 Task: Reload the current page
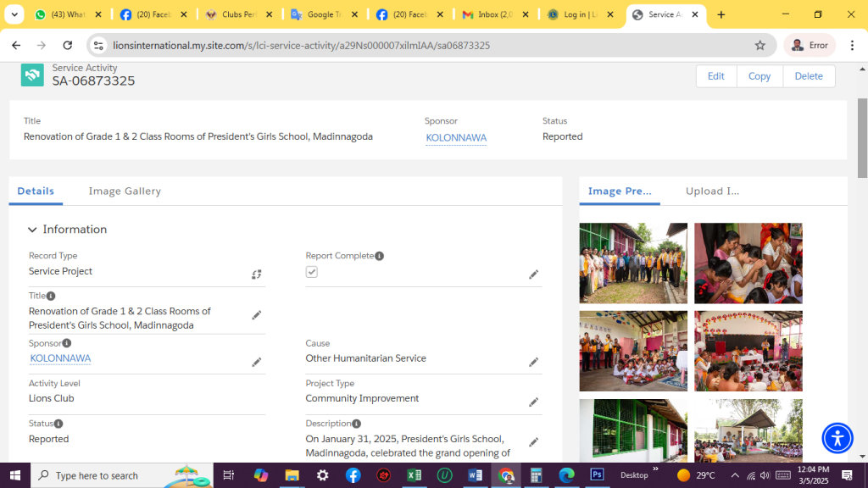pyautogui.click(x=68, y=46)
